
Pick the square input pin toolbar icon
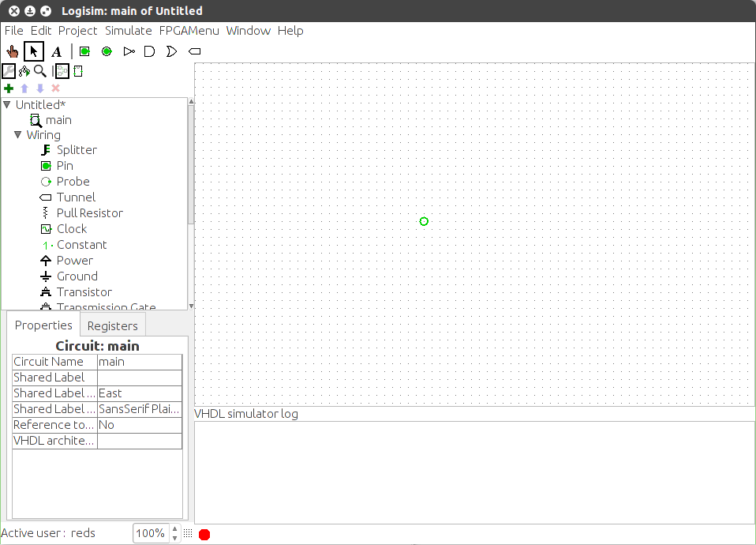tap(85, 51)
